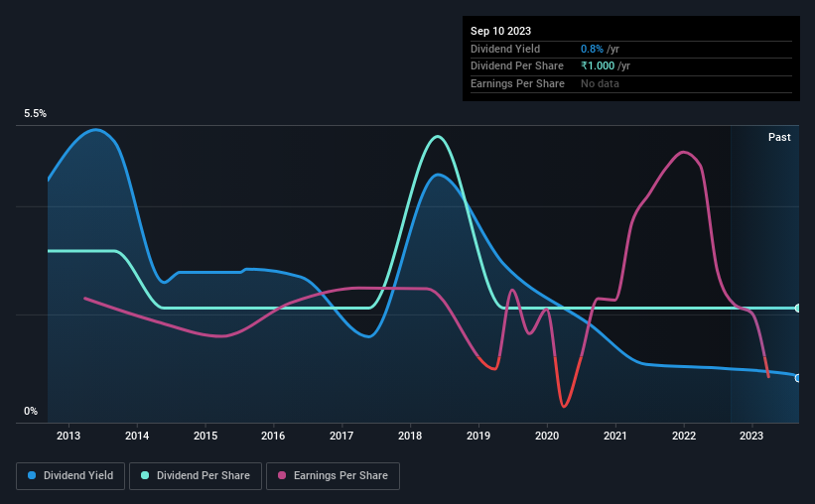The width and height of the screenshot is (815, 504).
Task: Click the teal Dividend Per Share legend dot
Action: [x=145, y=475]
